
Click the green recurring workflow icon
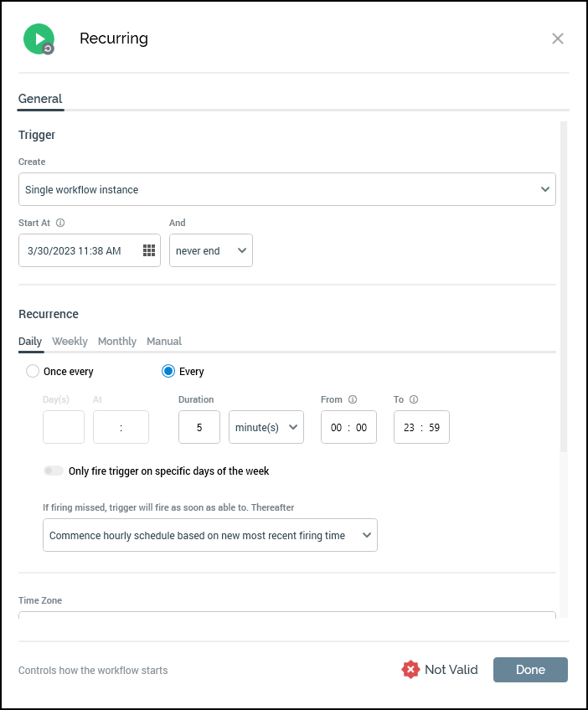coord(39,39)
